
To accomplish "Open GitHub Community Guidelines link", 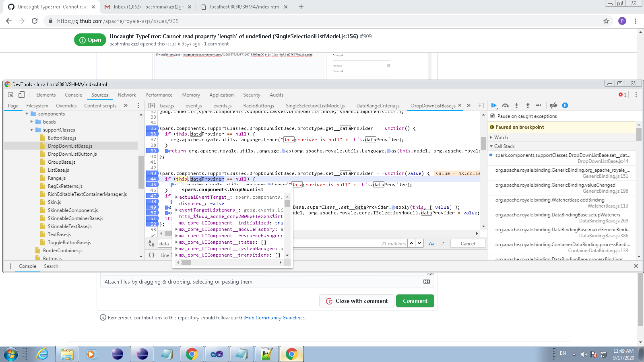I will click(x=272, y=318).
